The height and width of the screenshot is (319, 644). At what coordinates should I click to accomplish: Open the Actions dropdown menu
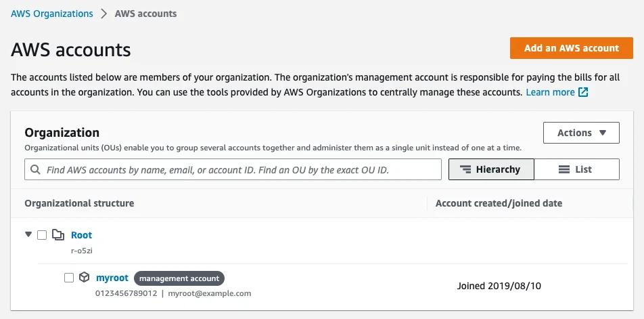coord(581,133)
